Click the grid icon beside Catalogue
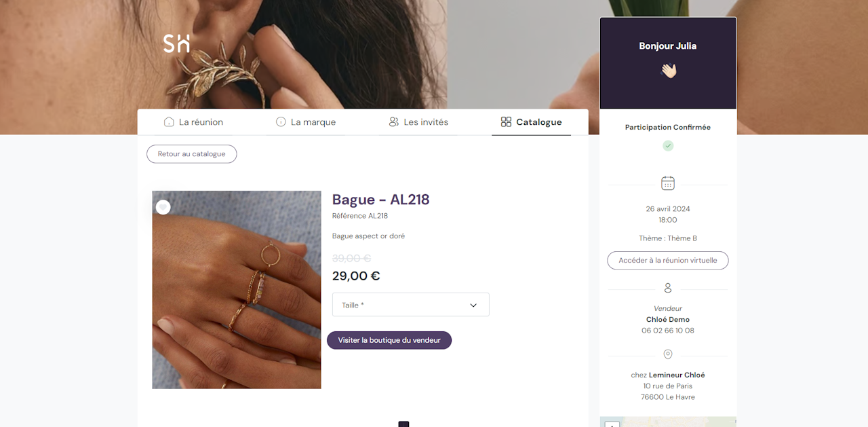The height and width of the screenshot is (427, 868). point(506,122)
